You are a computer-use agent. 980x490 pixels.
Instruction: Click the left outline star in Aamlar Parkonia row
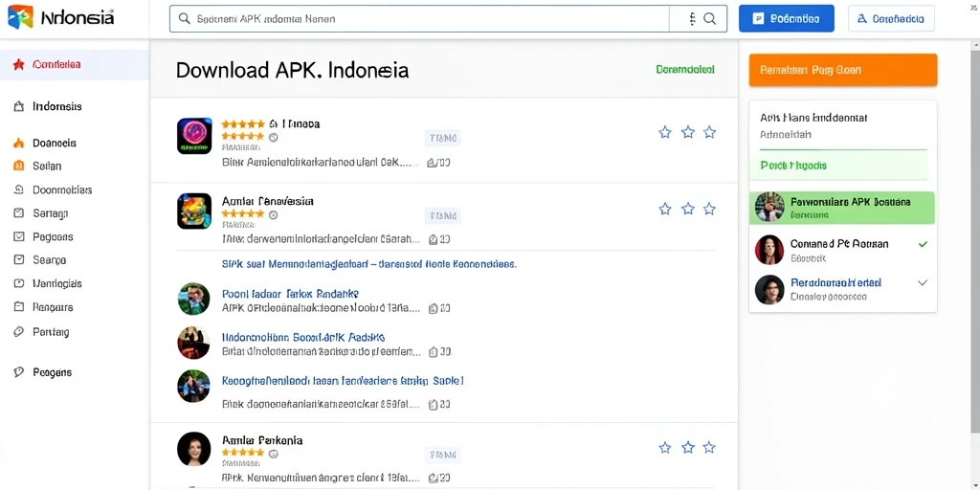[665, 448]
